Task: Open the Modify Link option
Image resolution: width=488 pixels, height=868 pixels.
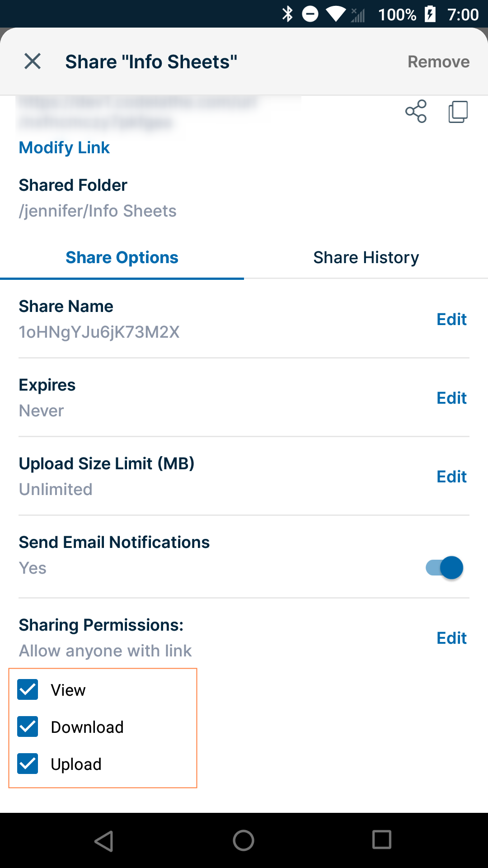Action: [x=64, y=148]
